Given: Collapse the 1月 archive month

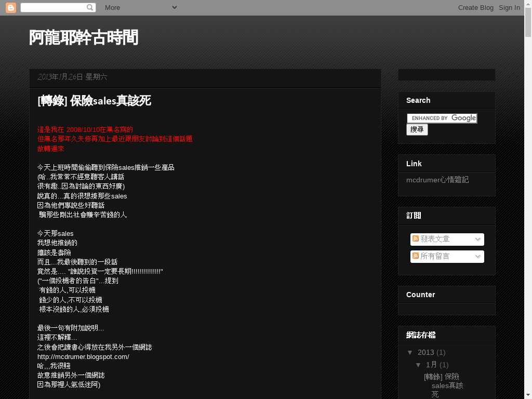Looking at the screenshot, I should click(419, 365).
